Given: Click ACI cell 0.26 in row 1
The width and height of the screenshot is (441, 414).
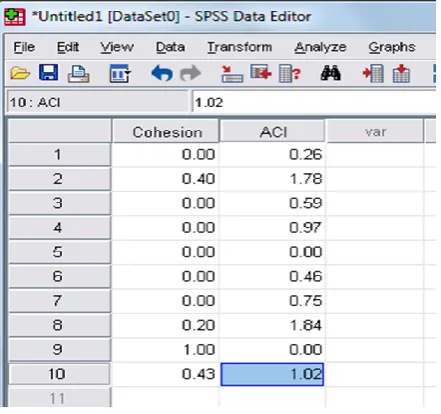Looking at the screenshot, I should 272,154.
